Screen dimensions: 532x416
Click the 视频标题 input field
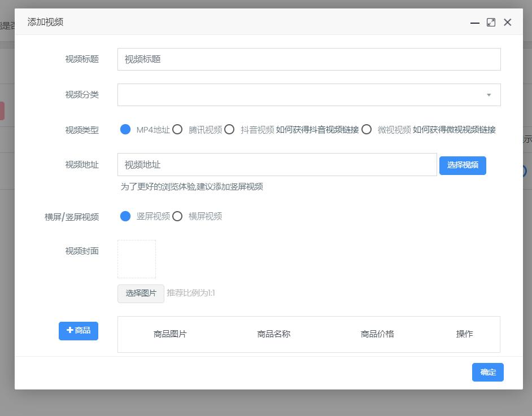(309, 59)
